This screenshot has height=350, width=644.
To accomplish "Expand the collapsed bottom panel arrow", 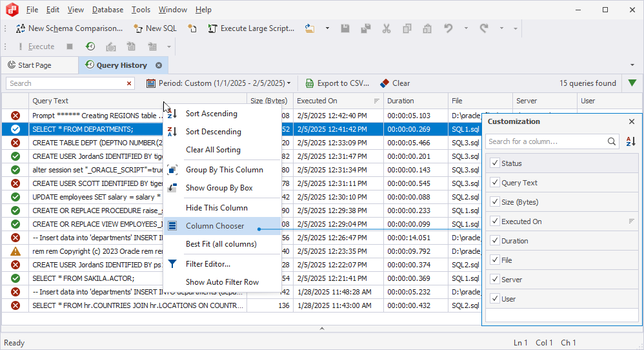I will coord(322,328).
